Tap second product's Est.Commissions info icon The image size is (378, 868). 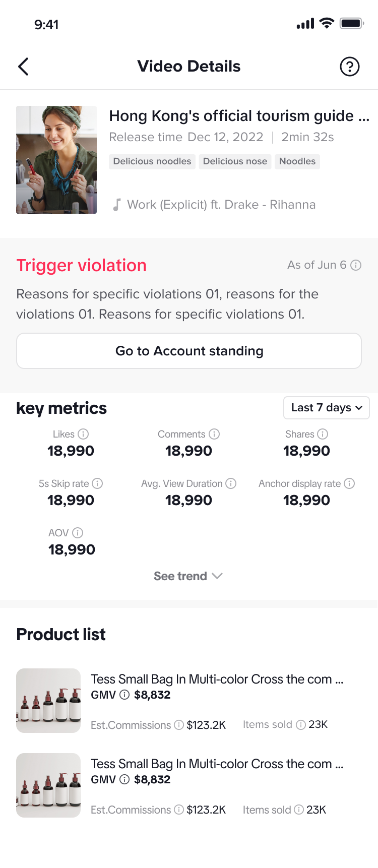pyautogui.click(x=179, y=810)
